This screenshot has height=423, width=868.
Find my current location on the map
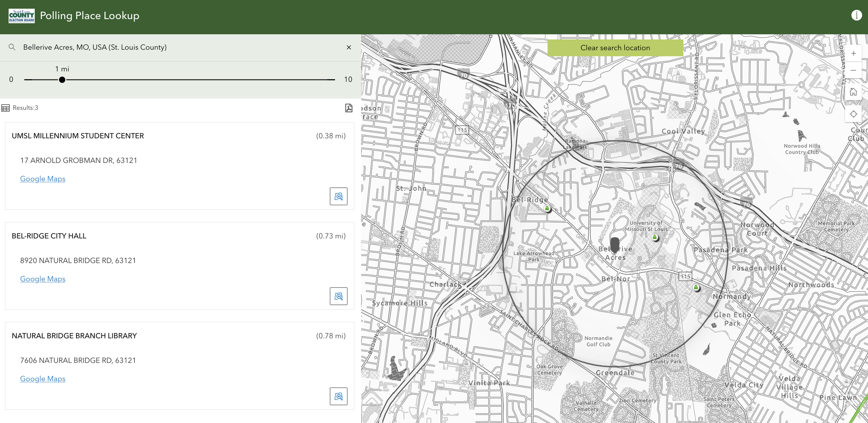[x=853, y=114]
